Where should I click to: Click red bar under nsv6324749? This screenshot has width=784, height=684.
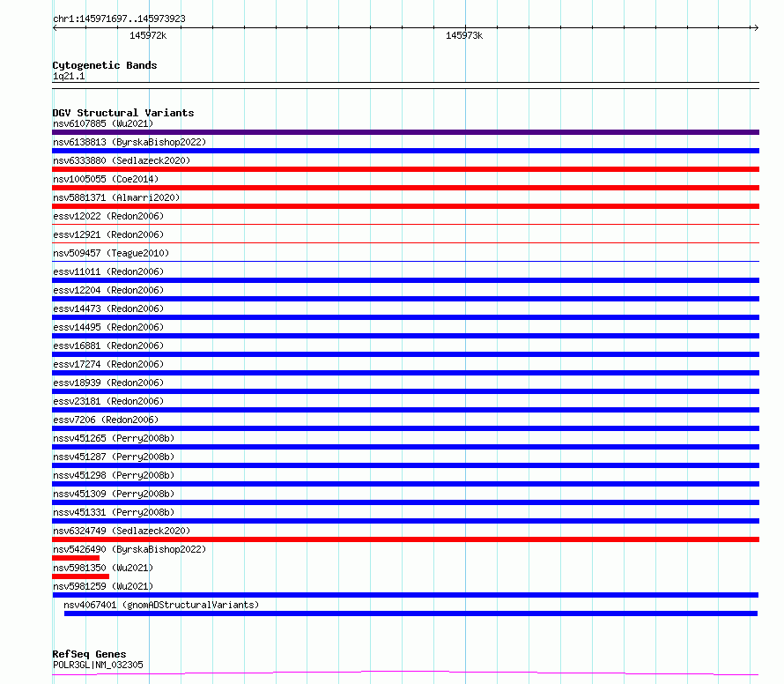405,539
